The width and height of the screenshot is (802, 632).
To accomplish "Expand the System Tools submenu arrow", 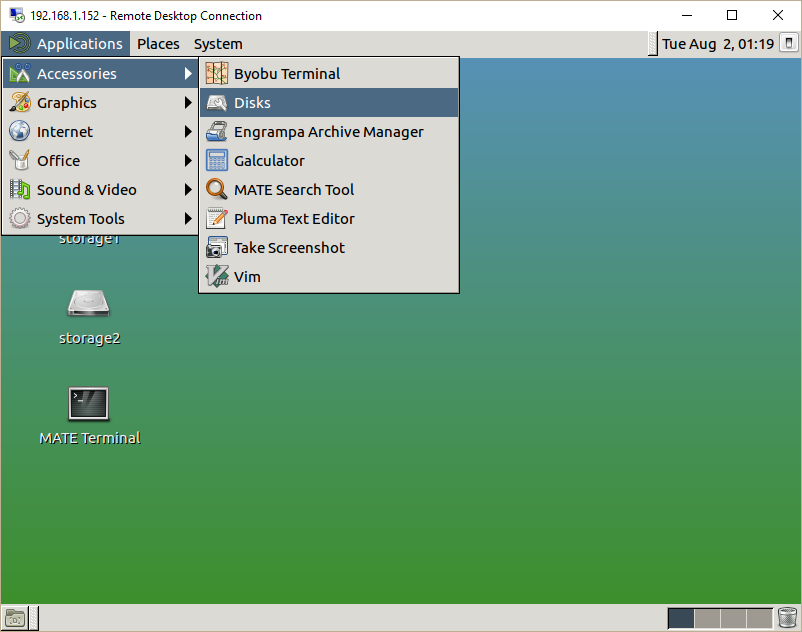I will [188, 219].
